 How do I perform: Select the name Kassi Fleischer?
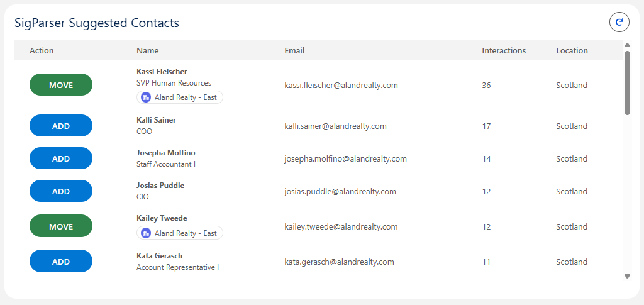point(162,72)
